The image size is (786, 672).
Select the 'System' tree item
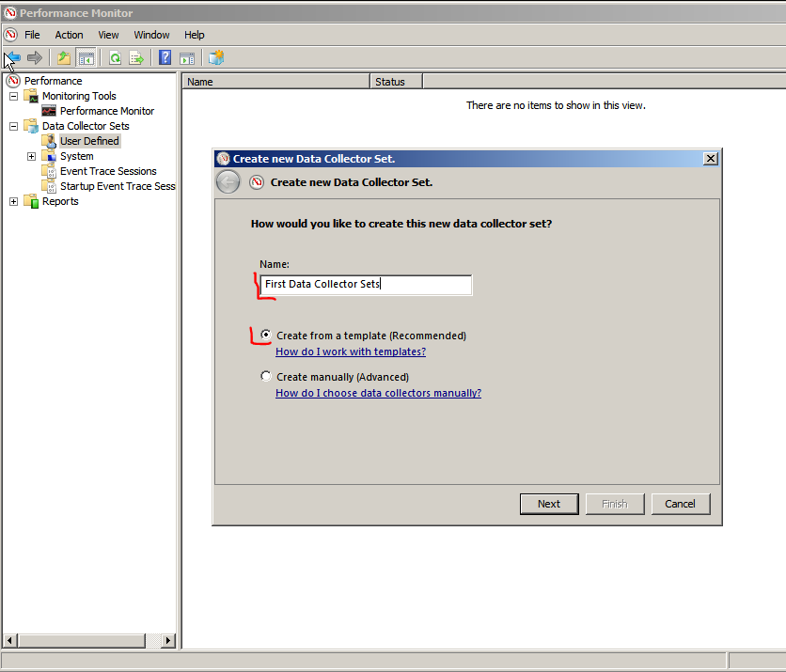77,156
